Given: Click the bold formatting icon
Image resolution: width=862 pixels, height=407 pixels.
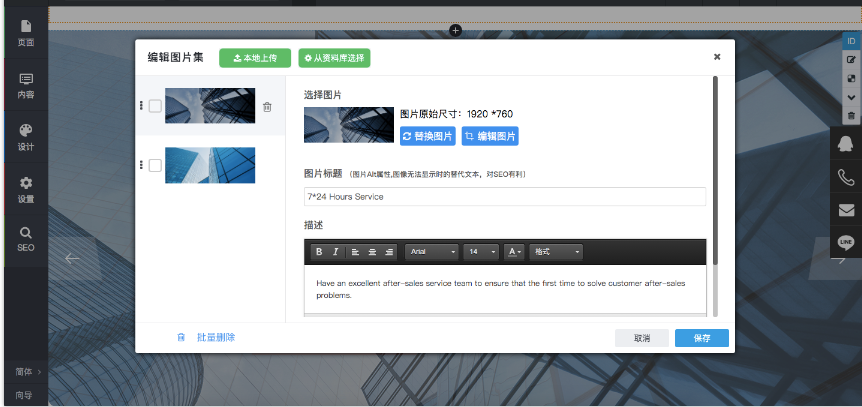Looking at the screenshot, I should click(319, 252).
